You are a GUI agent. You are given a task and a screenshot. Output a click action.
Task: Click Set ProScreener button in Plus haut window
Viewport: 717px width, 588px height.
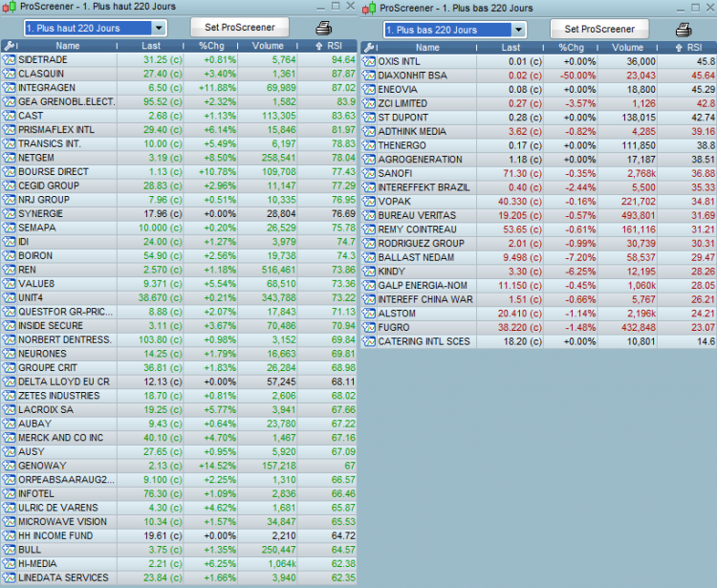240,28
